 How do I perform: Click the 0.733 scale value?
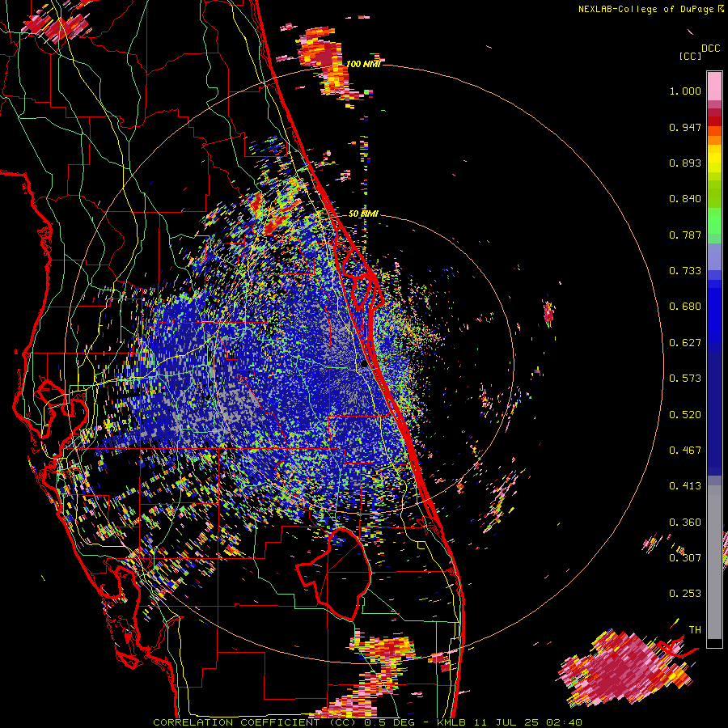[x=685, y=271]
